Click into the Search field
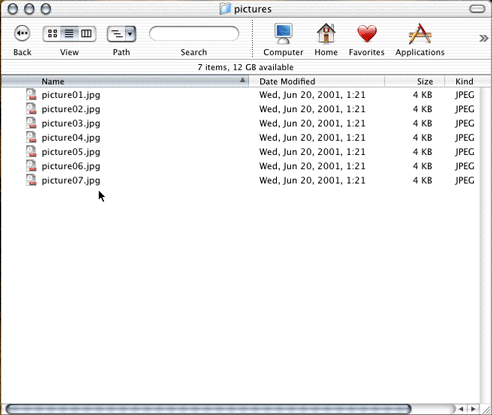 coord(194,34)
